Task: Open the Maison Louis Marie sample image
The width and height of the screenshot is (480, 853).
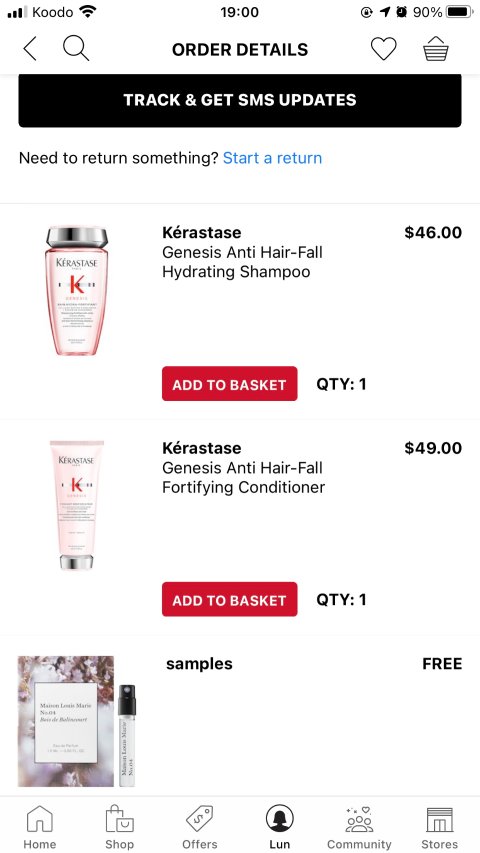Action: 77,721
